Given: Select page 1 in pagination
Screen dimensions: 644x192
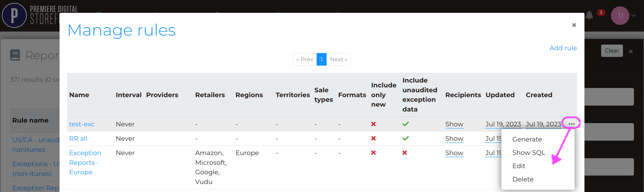Looking at the screenshot, I should [x=321, y=59].
